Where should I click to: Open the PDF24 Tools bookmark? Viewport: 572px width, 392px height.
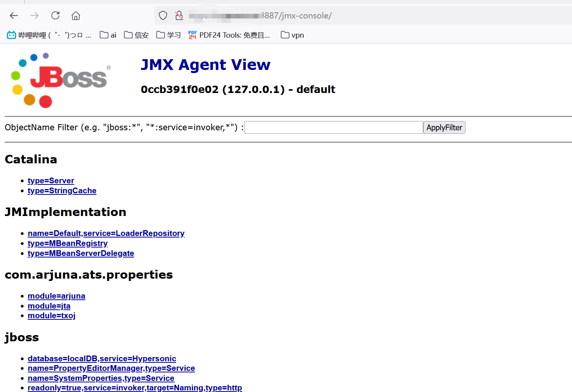[229, 35]
